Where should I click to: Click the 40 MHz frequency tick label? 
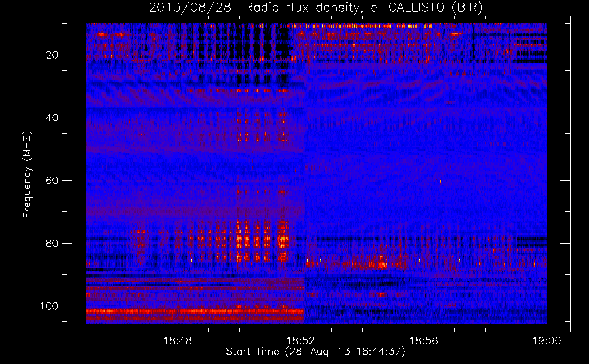coord(52,118)
